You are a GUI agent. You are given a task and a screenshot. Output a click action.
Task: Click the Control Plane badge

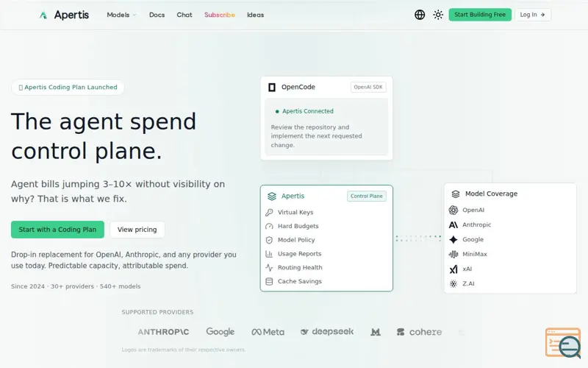[x=366, y=196]
